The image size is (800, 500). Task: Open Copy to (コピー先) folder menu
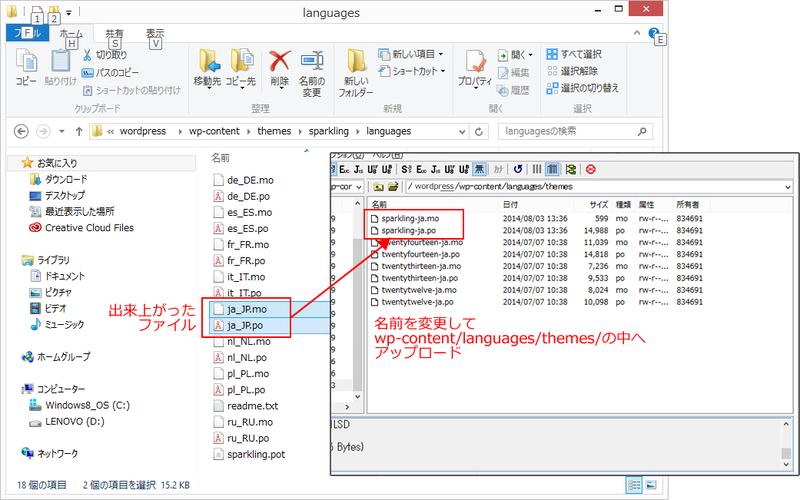pos(241,68)
